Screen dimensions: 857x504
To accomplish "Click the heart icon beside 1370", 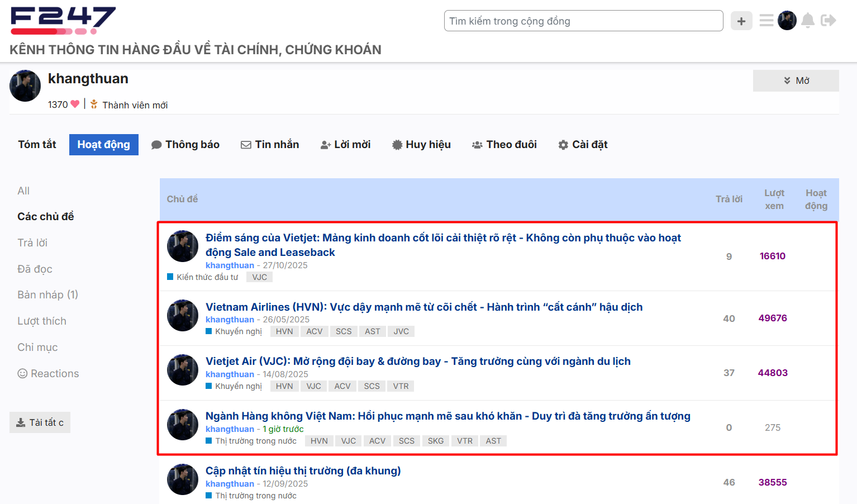I will 75,104.
